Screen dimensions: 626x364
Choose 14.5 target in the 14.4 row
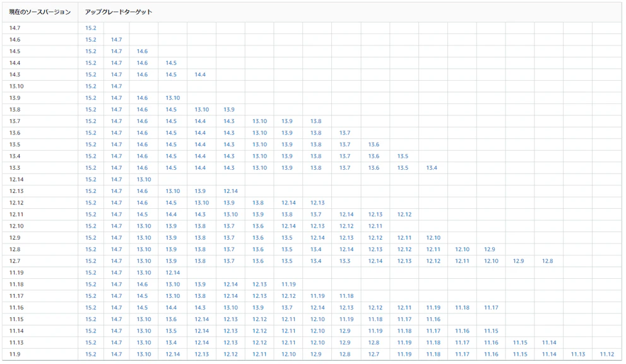(171, 62)
